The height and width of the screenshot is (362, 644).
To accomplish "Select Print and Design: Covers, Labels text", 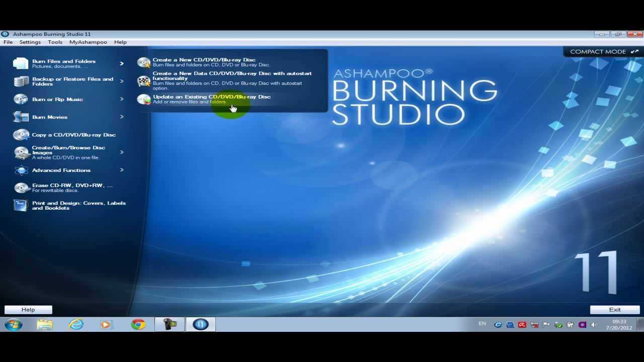I will coord(79,206).
